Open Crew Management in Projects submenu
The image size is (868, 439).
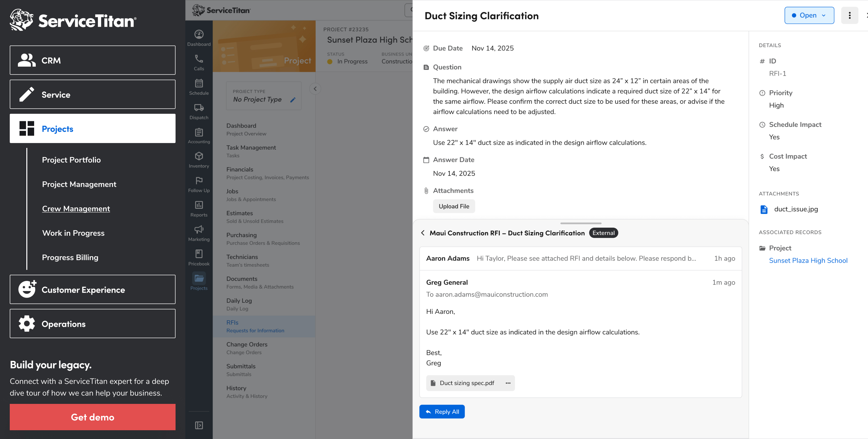(76, 208)
